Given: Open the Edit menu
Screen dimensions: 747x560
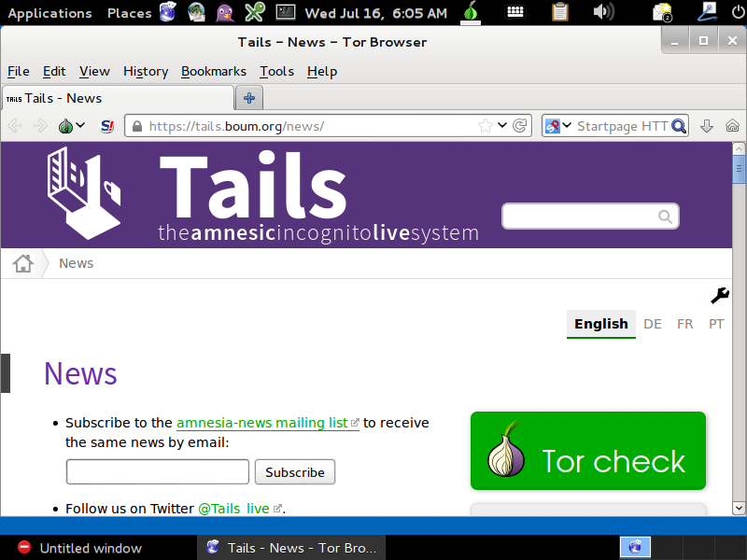Looking at the screenshot, I should pos(54,72).
